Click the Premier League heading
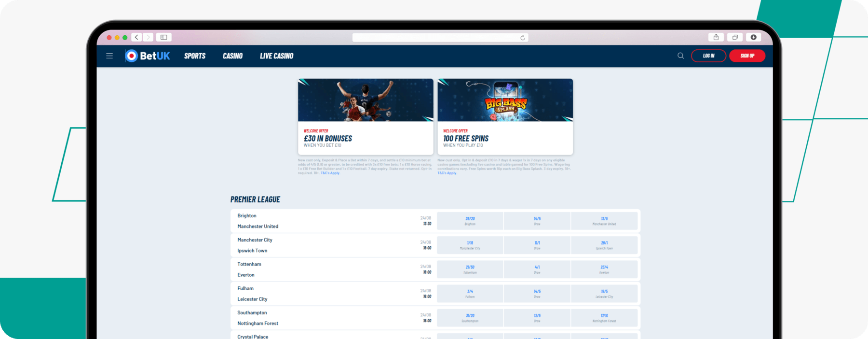The image size is (868, 339). pyautogui.click(x=255, y=199)
